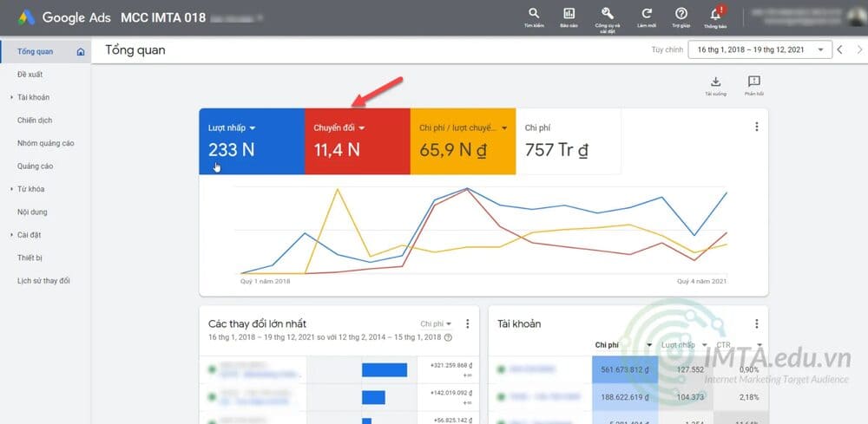This screenshot has height=424, width=868.
Task: Click the download (Tải xuống) icon
Action: click(x=715, y=82)
